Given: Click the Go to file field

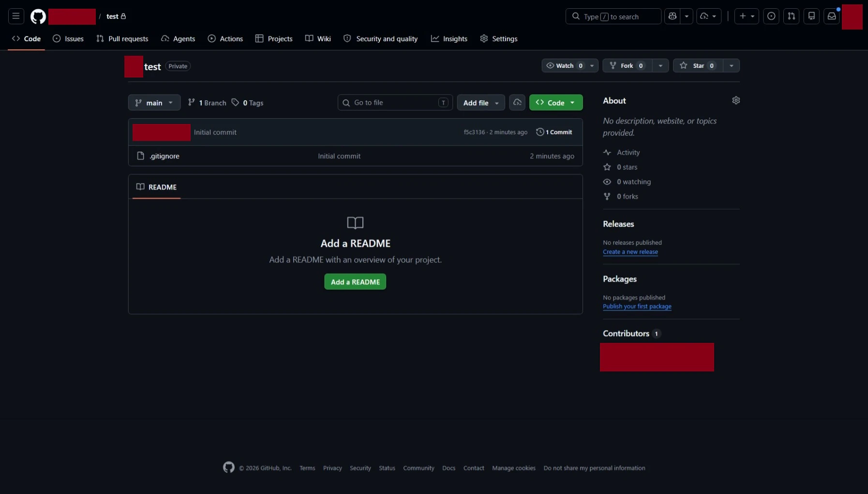Looking at the screenshot, I should tap(395, 103).
